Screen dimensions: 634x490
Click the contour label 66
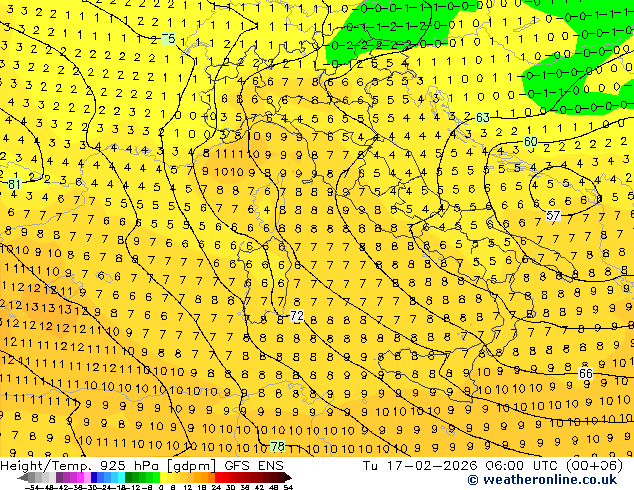[585, 373]
